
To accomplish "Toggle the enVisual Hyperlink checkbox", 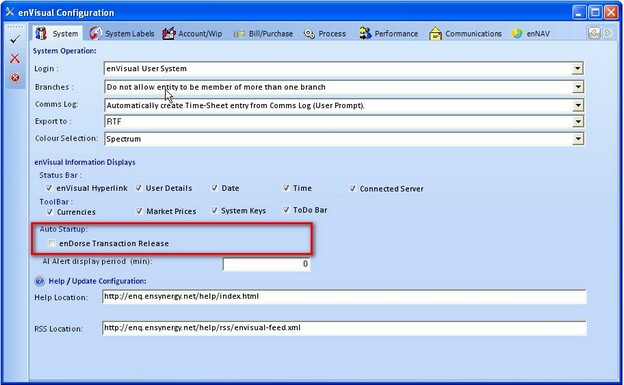I will [x=49, y=188].
